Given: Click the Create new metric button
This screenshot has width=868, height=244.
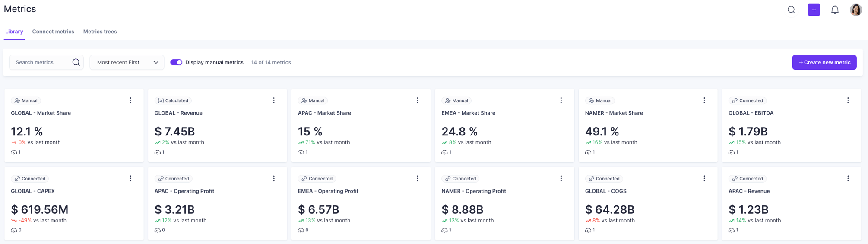Looking at the screenshot, I should [824, 62].
